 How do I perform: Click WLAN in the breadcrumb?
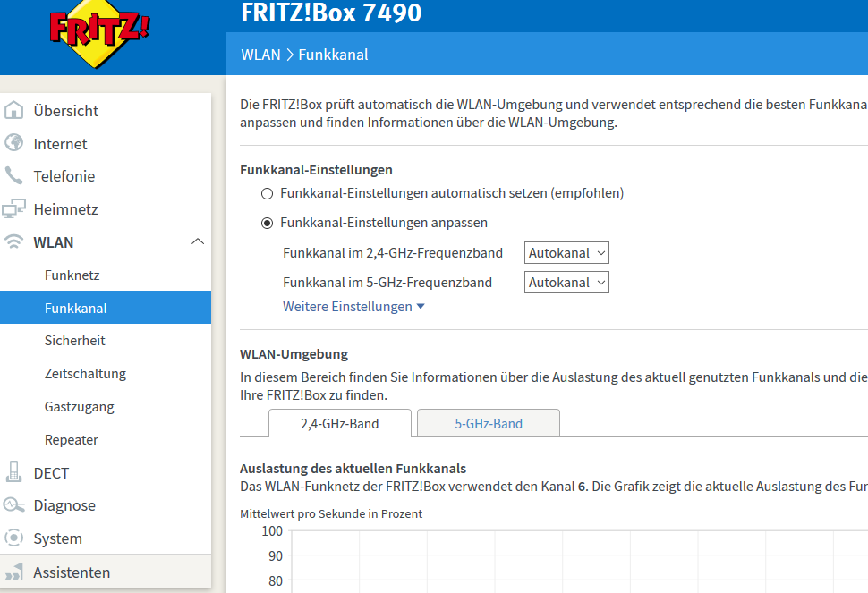(x=260, y=55)
